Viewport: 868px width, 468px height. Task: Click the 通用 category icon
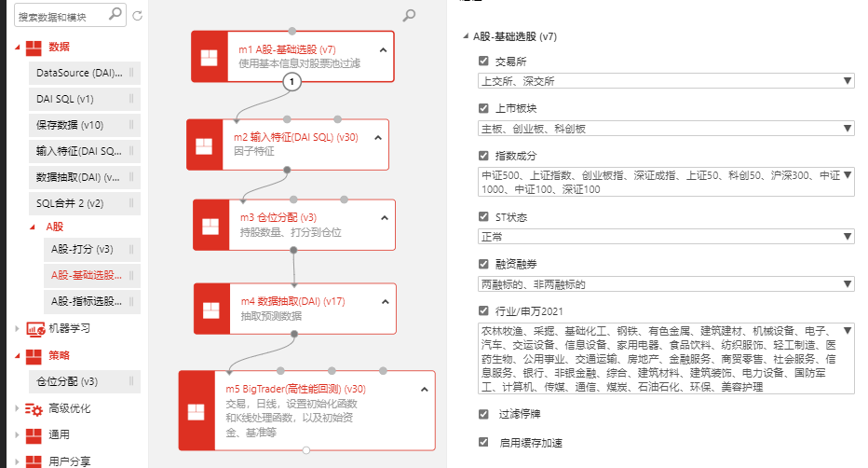coord(34,435)
